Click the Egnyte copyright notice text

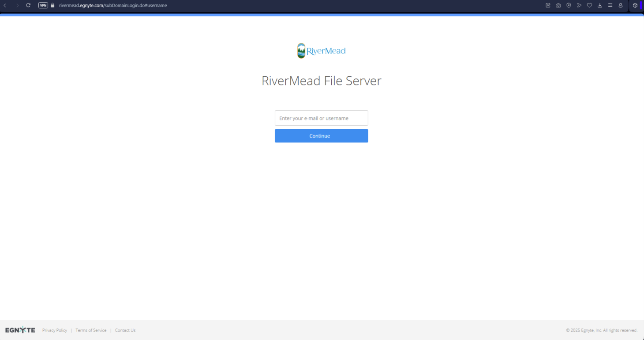602,330
